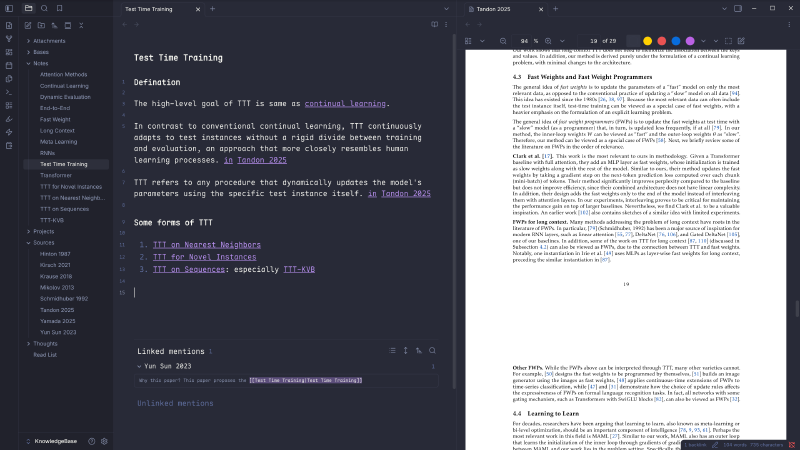Open command palette ribbon icon
The image size is (800, 450).
coord(9,92)
